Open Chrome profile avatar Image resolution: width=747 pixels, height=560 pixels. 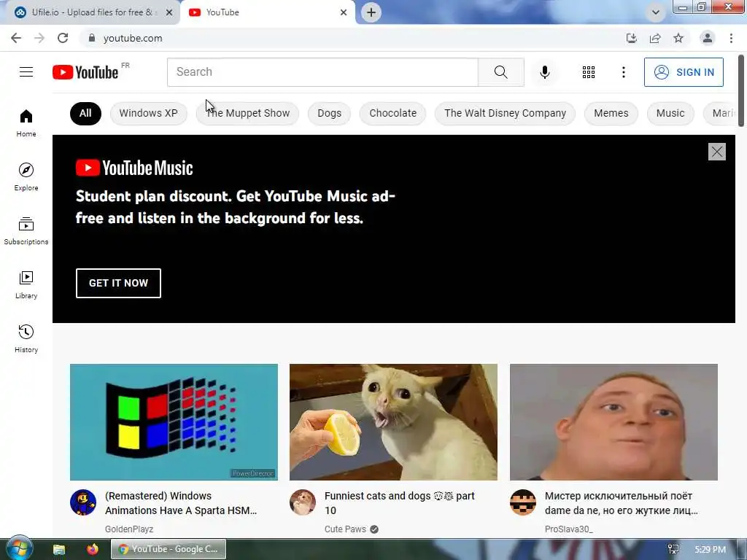[x=708, y=38]
